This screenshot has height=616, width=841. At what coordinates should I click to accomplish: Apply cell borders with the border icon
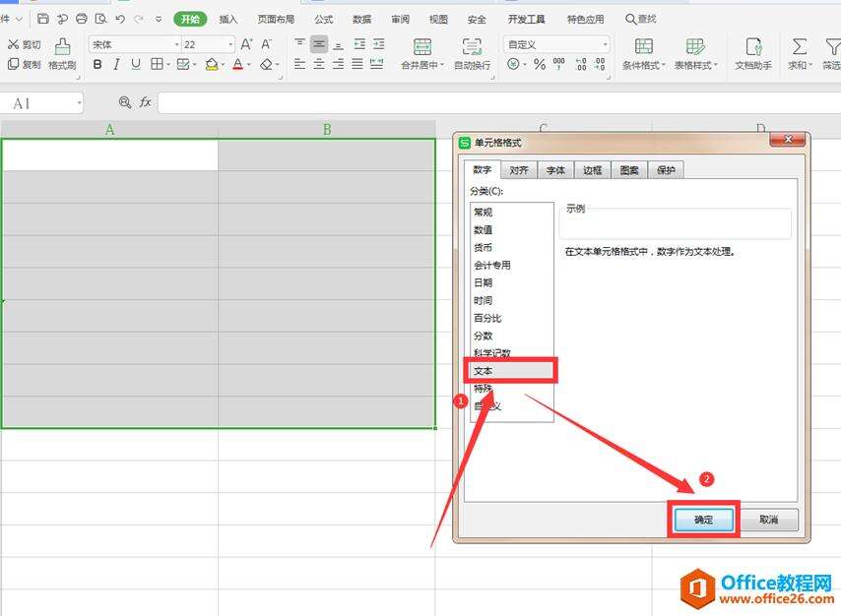157,64
